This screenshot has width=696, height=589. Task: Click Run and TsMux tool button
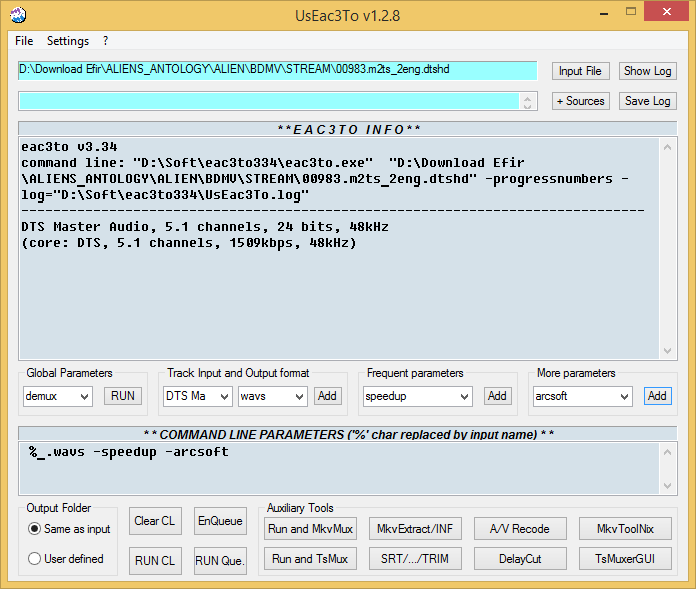point(310,559)
